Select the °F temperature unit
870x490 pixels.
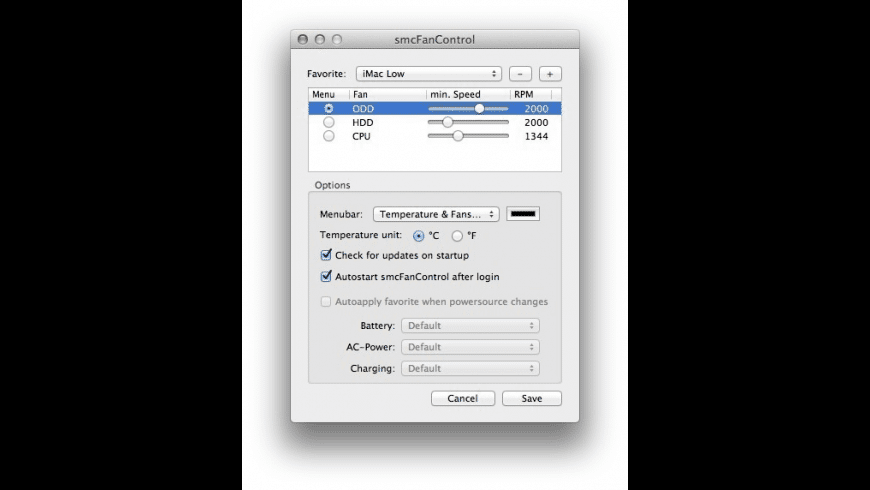(x=457, y=236)
